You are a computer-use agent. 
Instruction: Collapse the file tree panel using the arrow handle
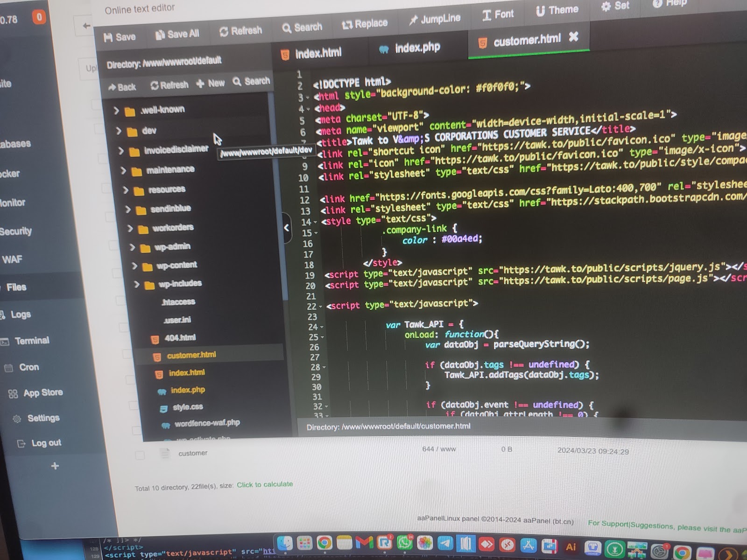(287, 228)
